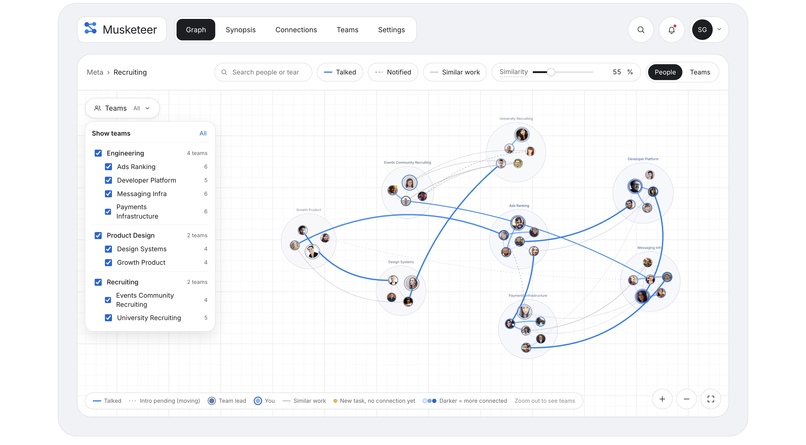Screen dimensions: 806x445
Task: Click the fit-to-screen fullscreen icon
Action: click(x=710, y=399)
